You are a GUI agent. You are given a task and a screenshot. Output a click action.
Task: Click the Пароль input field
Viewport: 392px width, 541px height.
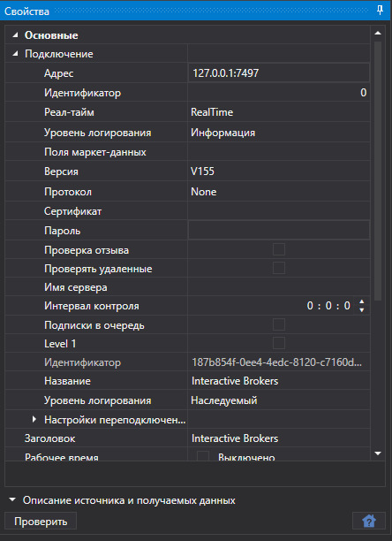click(x=279, y=231)
